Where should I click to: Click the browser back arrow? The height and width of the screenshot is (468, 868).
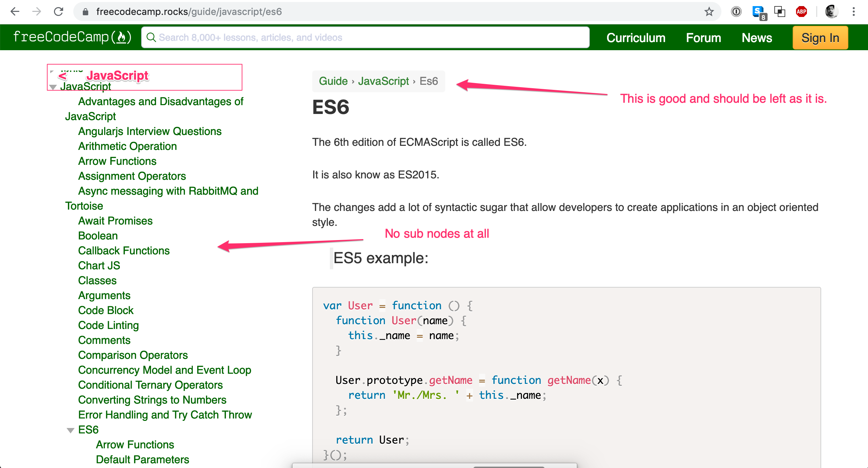click(x=15, y=12)
